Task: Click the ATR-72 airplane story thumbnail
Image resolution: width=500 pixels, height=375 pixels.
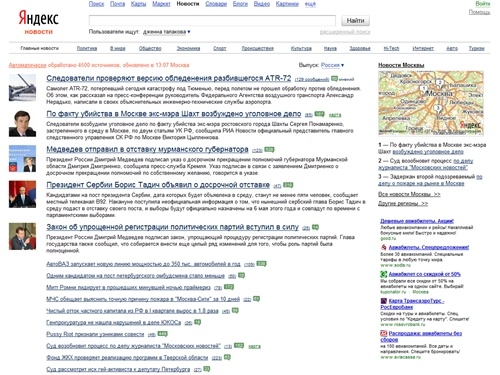Action: (x=22, y=87)
